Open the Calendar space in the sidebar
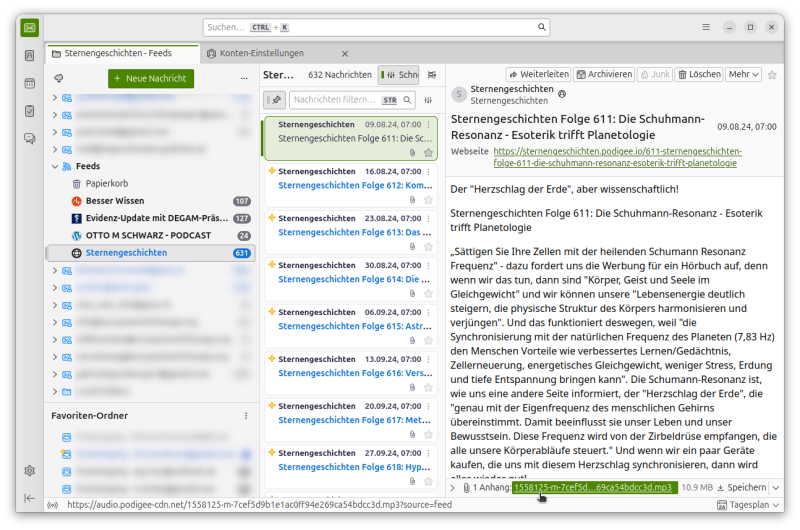800x530 pixels. click(x=30, y=83)
